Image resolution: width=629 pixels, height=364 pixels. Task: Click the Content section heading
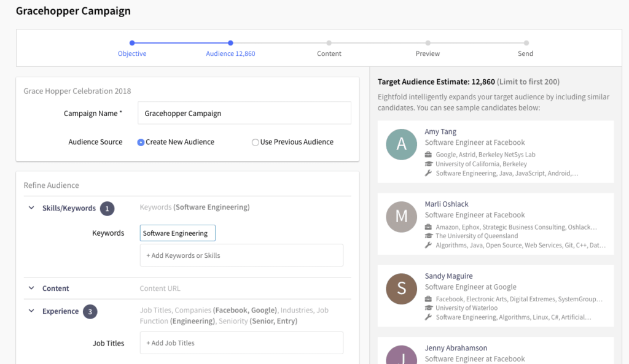point(56,288)
